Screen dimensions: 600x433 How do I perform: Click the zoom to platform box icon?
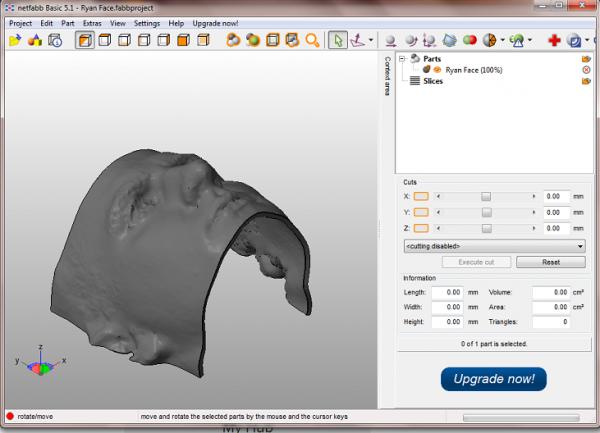coord(272,40)
